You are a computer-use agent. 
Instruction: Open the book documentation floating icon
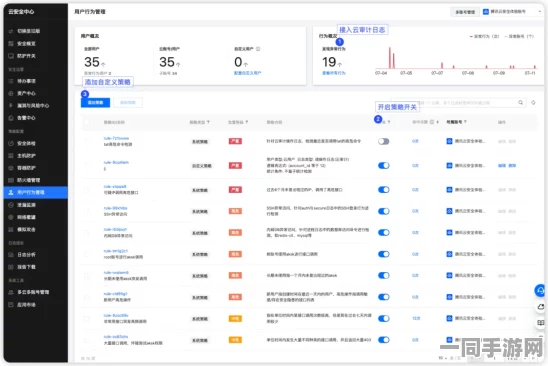click(x=541, y=323)
